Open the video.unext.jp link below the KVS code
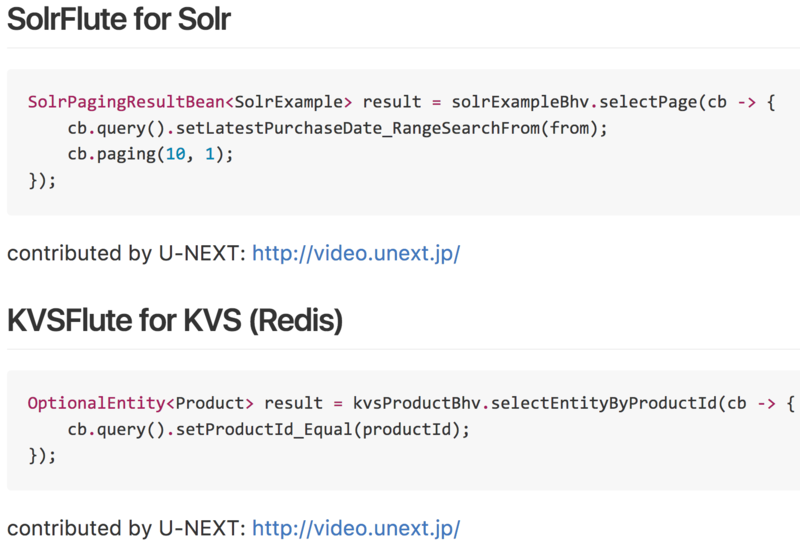 pyautogui.click(x=355, y=527)
